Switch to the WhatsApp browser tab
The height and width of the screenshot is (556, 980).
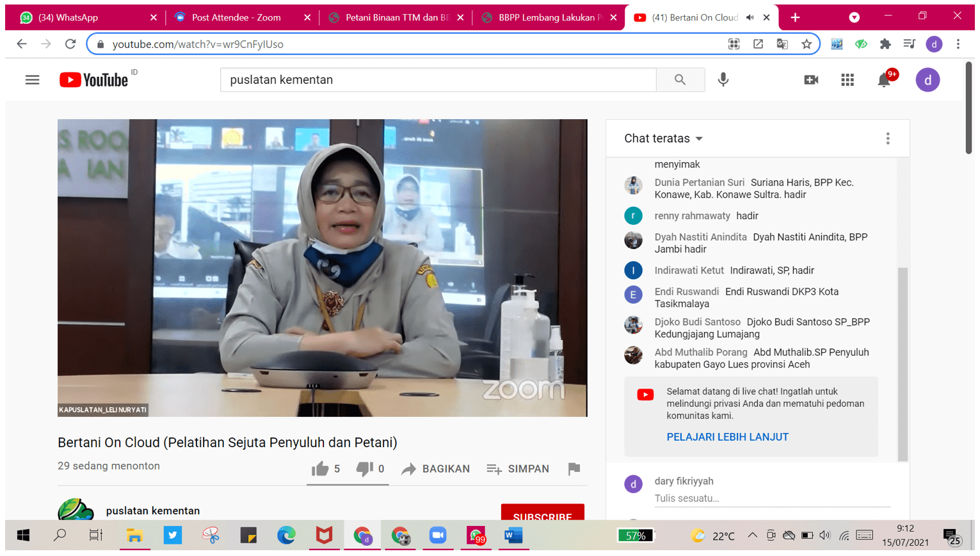tap(83, 17)
